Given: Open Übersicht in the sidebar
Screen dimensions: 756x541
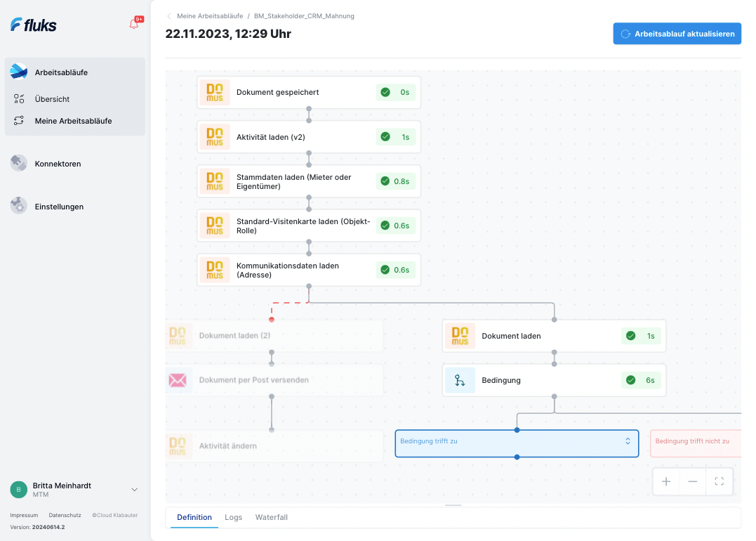Looking at the screenshot, I should [x=52, y=99].
